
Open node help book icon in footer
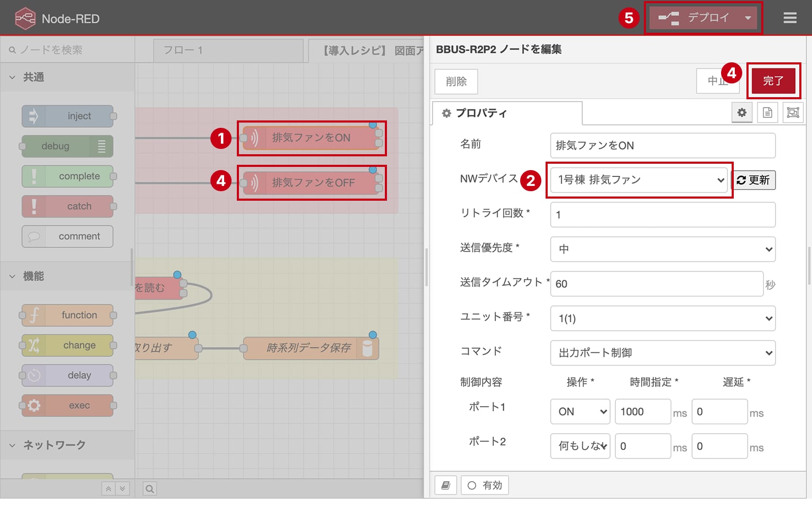point(446,485)
